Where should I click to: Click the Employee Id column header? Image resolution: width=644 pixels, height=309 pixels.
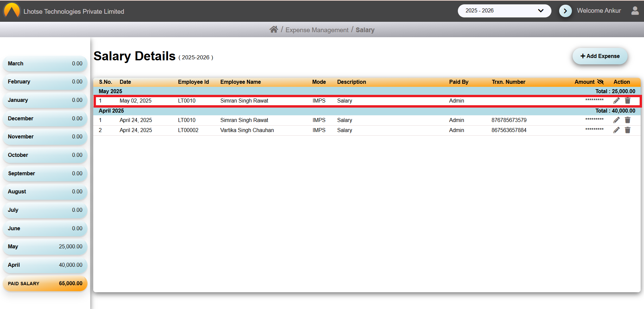(193, 82)
